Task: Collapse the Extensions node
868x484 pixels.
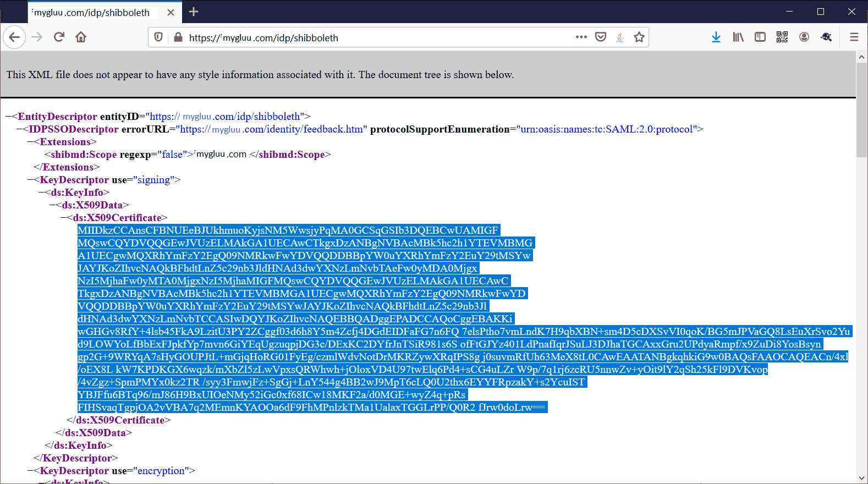Action: pyautogui.click(x=30, y=142)
